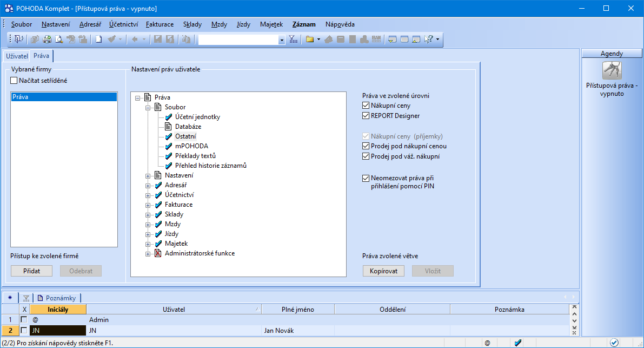Toggle Neomezovat práva při přihlášení PIN checkbox

[366, 178]
